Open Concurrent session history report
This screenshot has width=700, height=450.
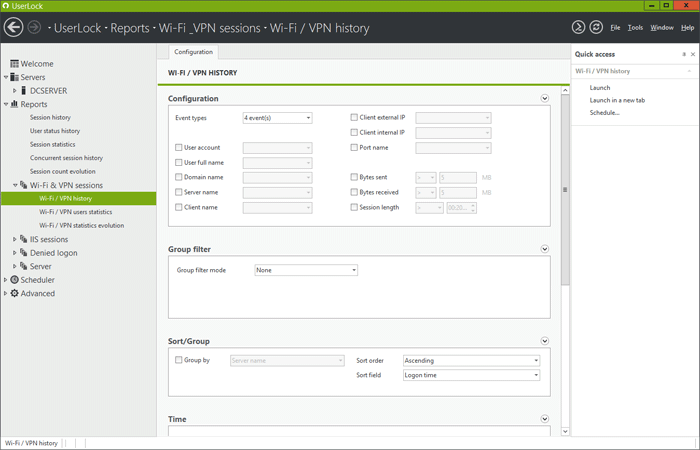pos(67,158)
